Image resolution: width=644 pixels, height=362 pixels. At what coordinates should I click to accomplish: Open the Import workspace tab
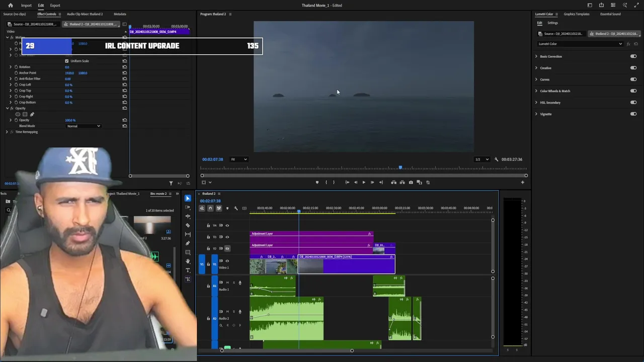point(26,5)
